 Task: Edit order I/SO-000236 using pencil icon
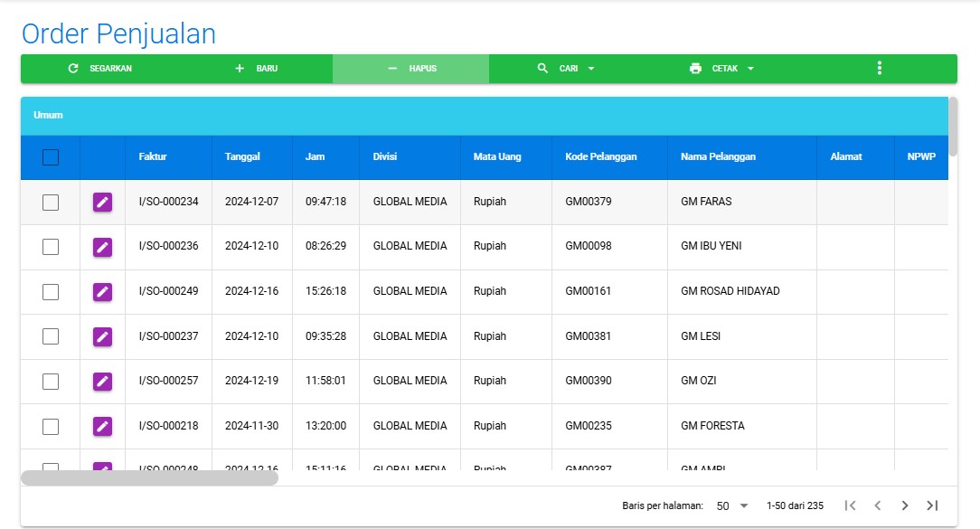102,247
